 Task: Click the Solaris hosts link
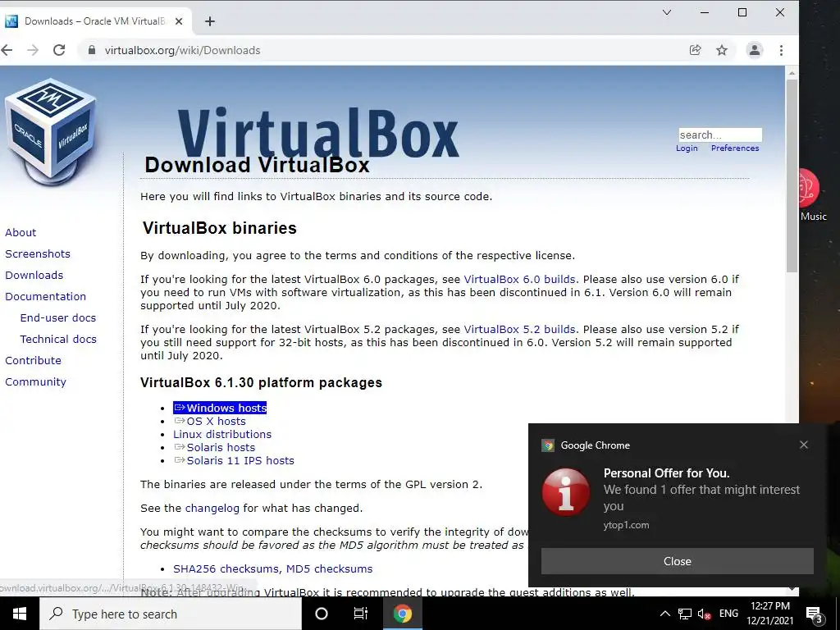(x=214, y=448)
